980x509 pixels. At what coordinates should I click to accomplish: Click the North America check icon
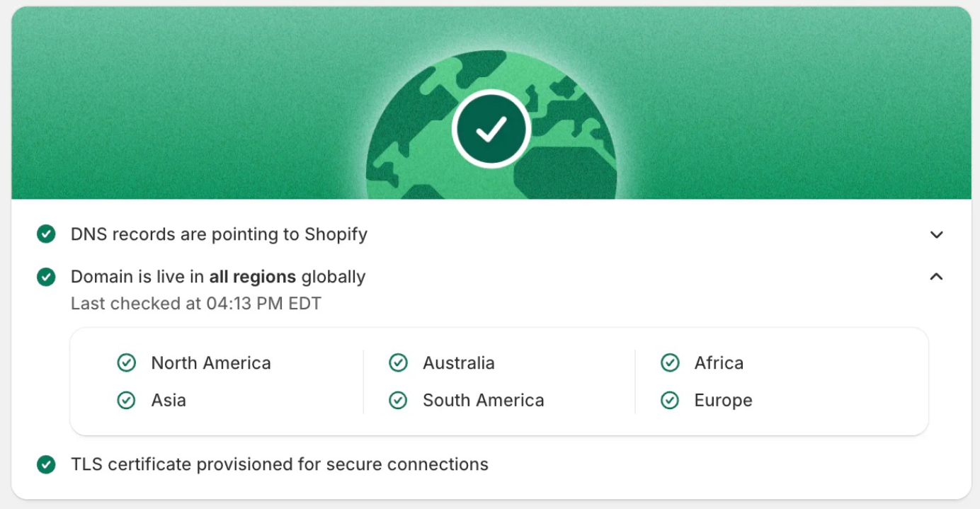tap(126, 363)
